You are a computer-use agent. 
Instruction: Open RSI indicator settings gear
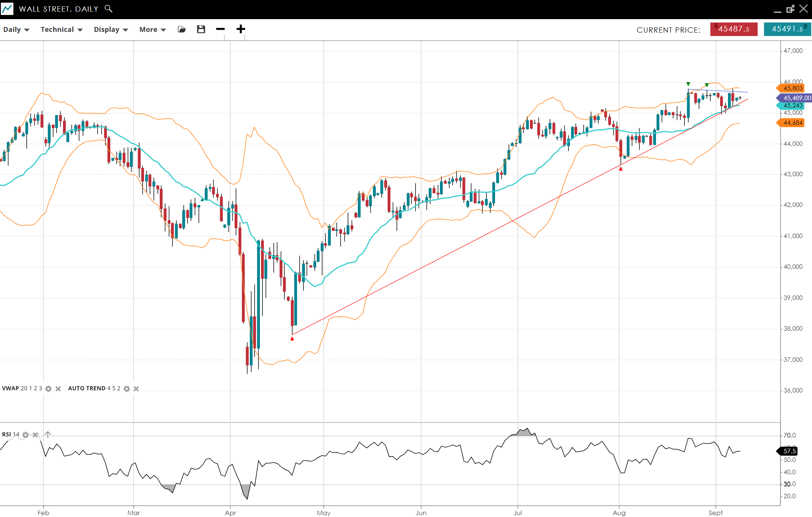(x=26, y=435)
